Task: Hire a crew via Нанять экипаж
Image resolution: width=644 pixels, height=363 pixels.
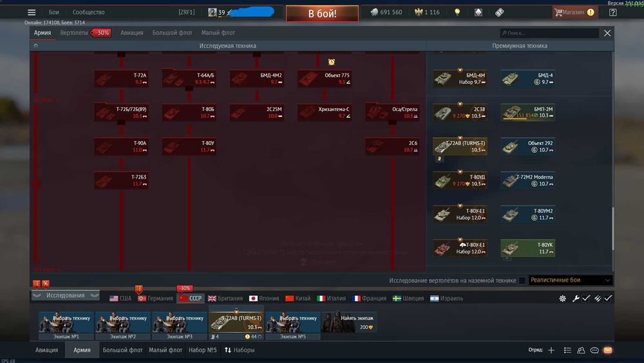Action: pos(349,322)
